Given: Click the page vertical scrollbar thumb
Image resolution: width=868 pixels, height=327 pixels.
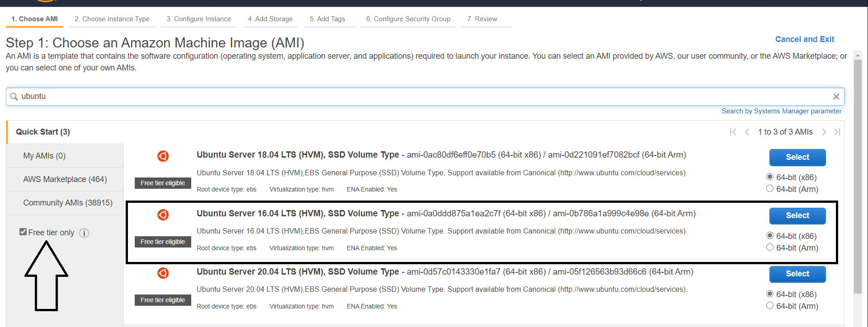Looking at the screenshot, I should (x=858, y=176).
